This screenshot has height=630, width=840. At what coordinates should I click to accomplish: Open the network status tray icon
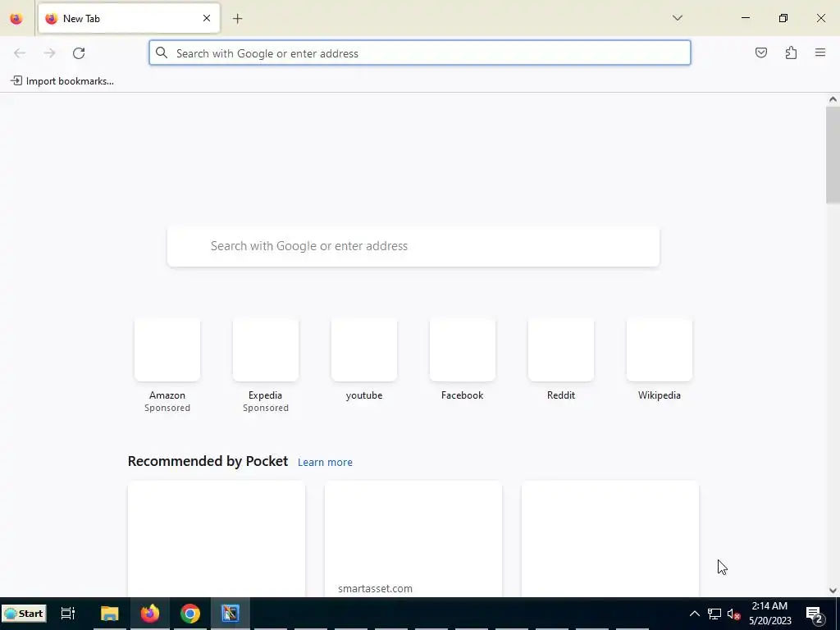[714, 614]
